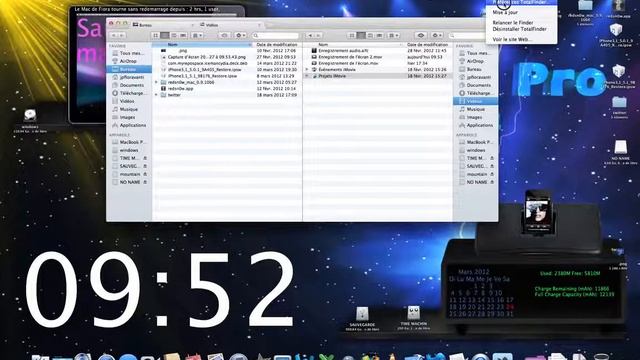
Task: Open arrange-by dropdown in Vidéos pane toolbar
Action: 394,36
